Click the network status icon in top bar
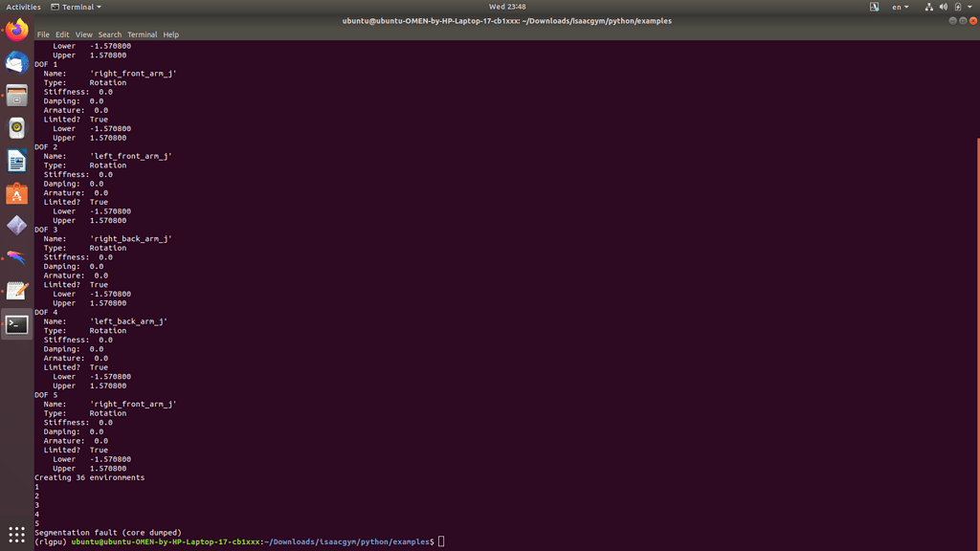The width and height of the screenshot is (980, 551). point(929,7)
